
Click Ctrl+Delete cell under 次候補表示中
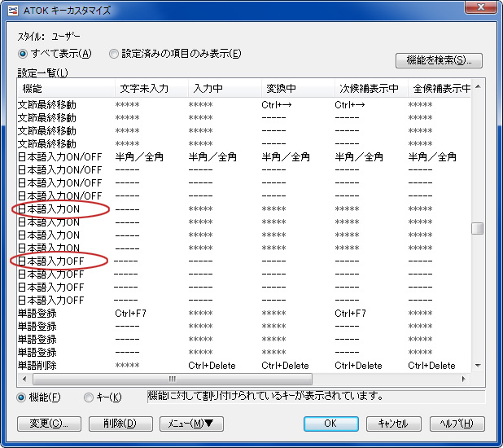(x=358, y=366)
